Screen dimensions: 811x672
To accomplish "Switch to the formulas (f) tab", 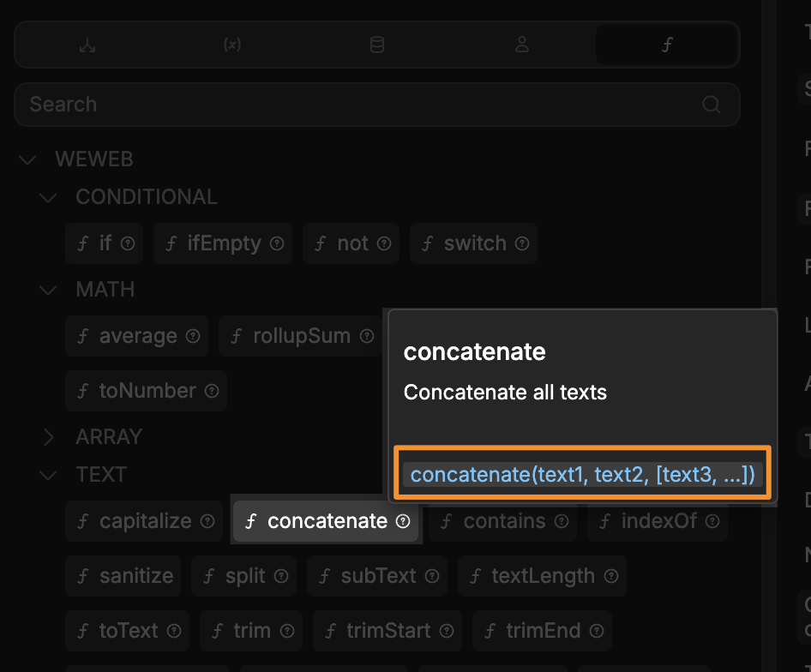I will click(x=667, y=44).
